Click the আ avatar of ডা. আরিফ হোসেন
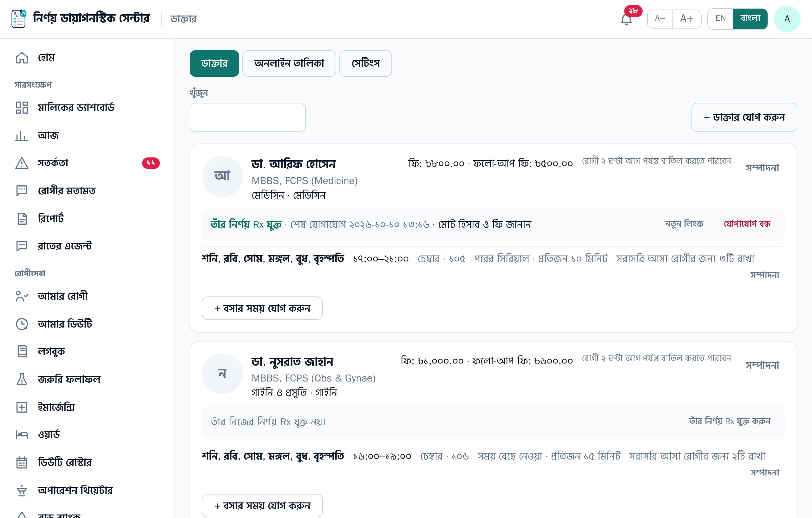This screenshot has height=518, width=812. [222, 176]
